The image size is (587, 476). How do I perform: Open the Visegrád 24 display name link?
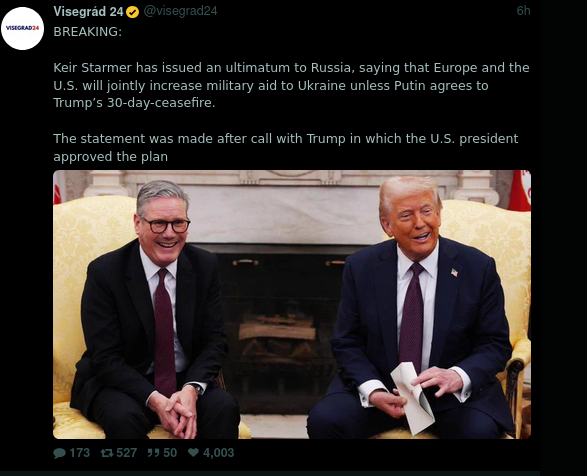pyautogui.click(x=88, y=12)
